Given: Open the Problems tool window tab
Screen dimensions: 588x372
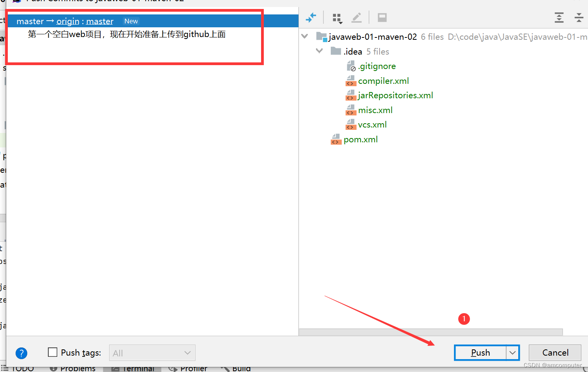Looking at the screenshot, I should (72, 368).
